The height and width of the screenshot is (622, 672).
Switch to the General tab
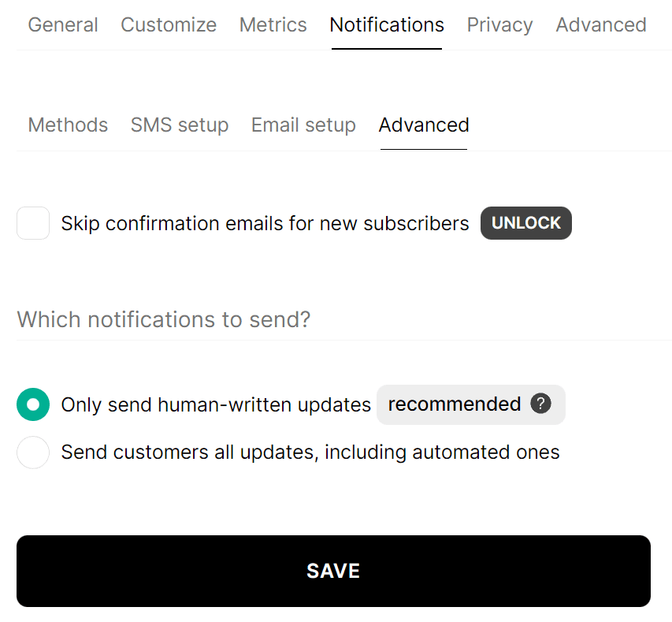click(62, 24)
